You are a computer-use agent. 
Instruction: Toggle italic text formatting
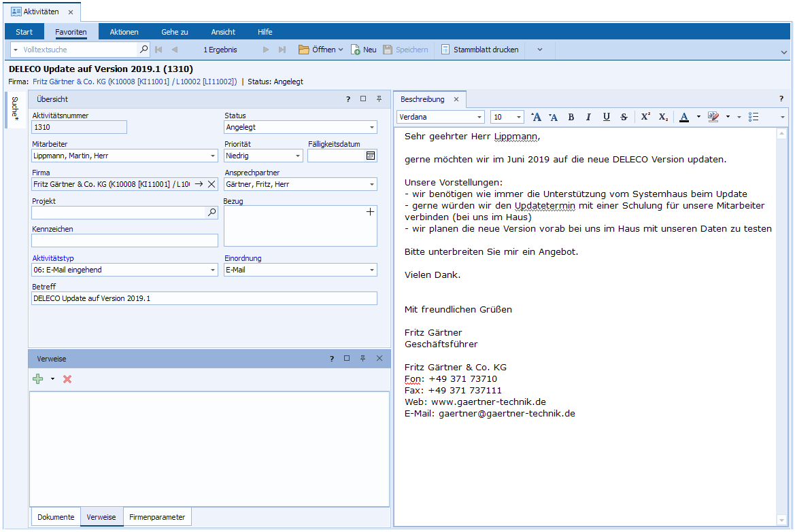coord(588,117)
